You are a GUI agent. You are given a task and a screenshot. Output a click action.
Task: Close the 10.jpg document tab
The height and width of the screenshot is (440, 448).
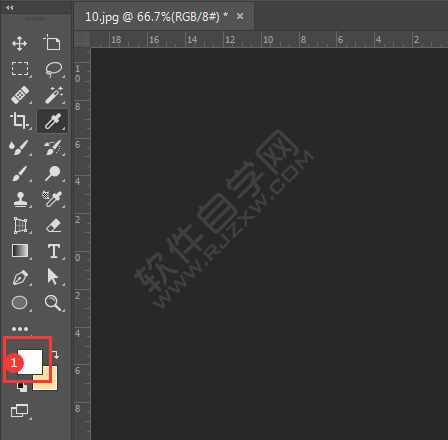(240, 16)
